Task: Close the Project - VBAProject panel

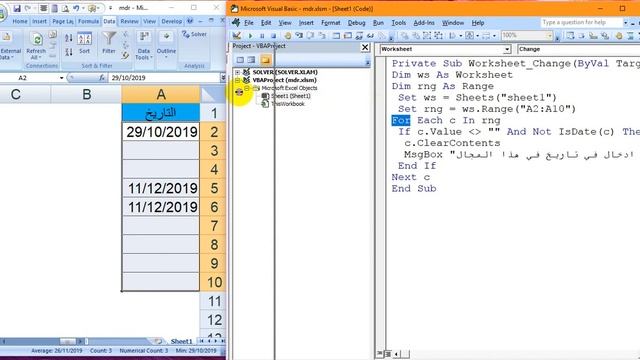Action: [365, 47]
